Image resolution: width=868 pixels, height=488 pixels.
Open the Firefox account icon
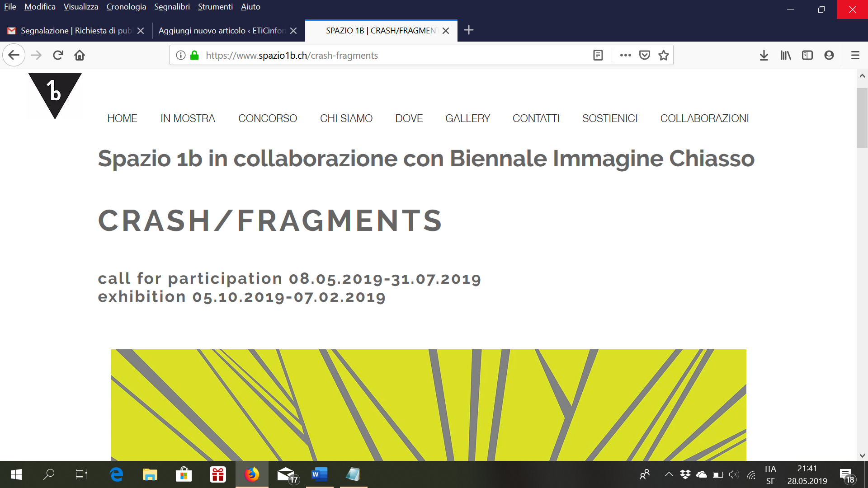pos(829,55)
